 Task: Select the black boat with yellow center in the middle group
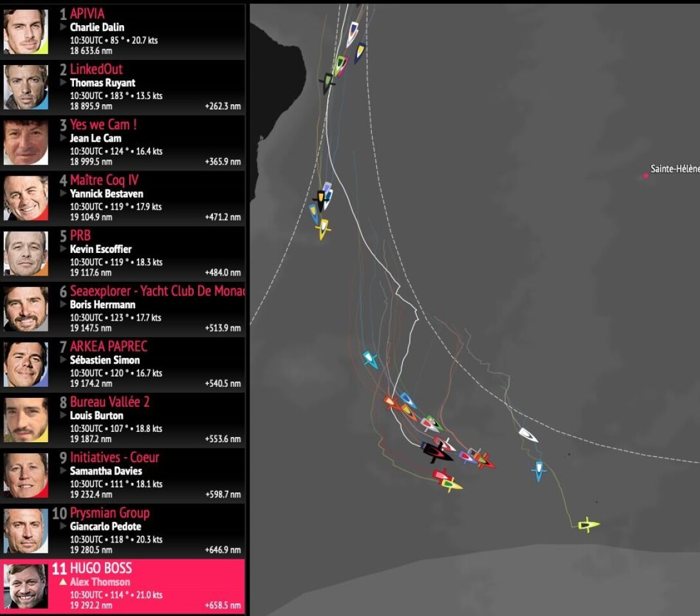[320, 200]
